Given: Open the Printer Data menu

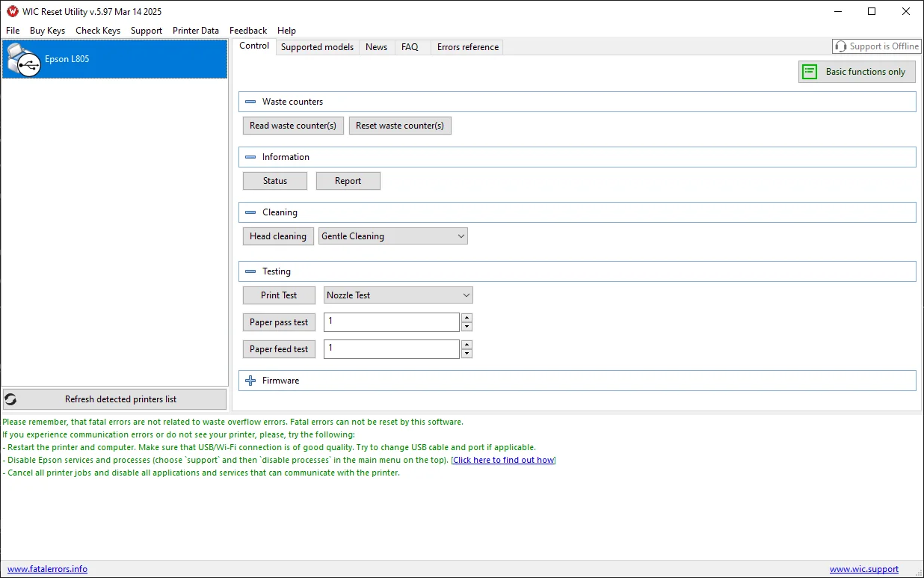Looking at the screenshot, I should pos(196,31).
